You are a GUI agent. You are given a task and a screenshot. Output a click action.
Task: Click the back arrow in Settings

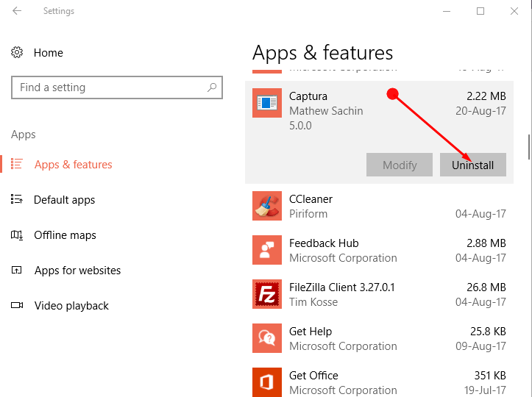coord(17,11)
